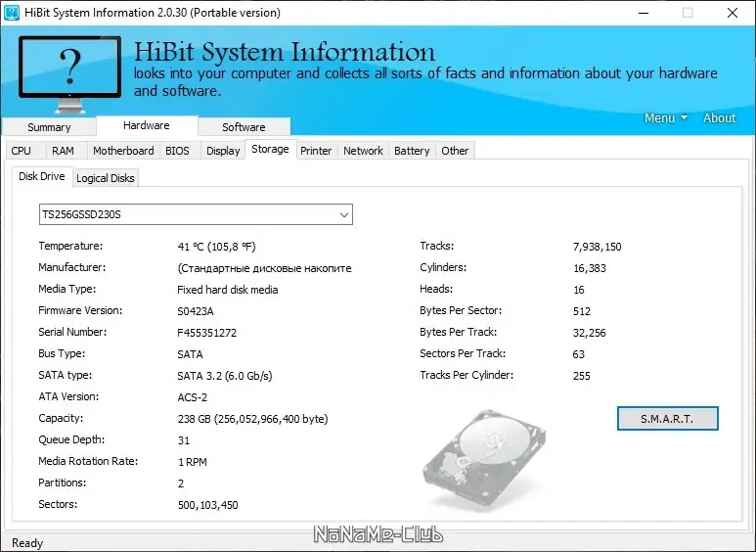The height and width of the screenshot is (552, 756).
Task: Close the HiBit System Information window
Action: (x=732, y=13)
